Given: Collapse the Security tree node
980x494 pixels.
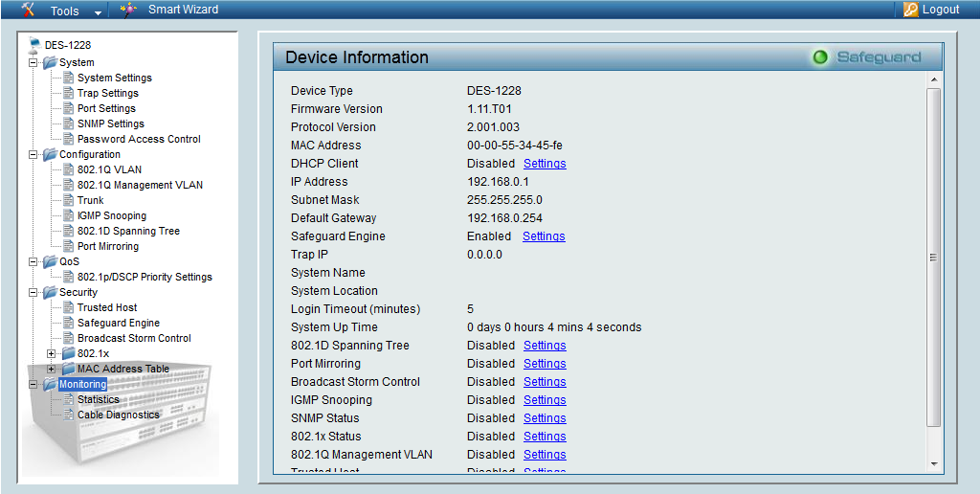Looking at the screenshot, I should (33, 292).
